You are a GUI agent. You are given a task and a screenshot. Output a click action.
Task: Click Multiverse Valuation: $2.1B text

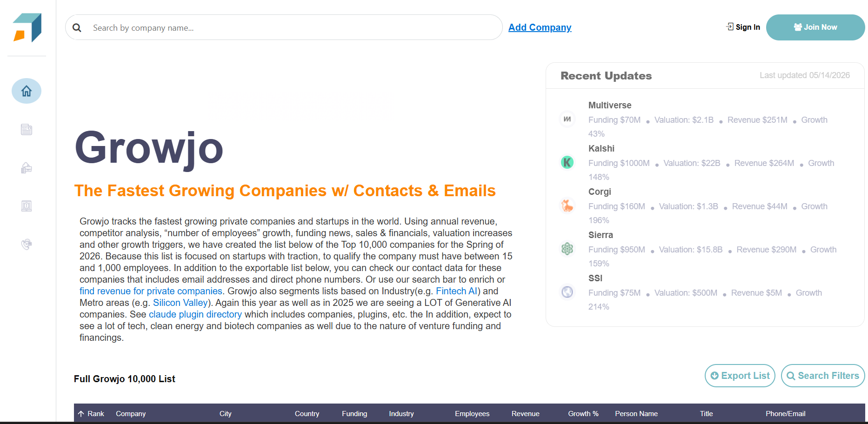click(684, 120)
